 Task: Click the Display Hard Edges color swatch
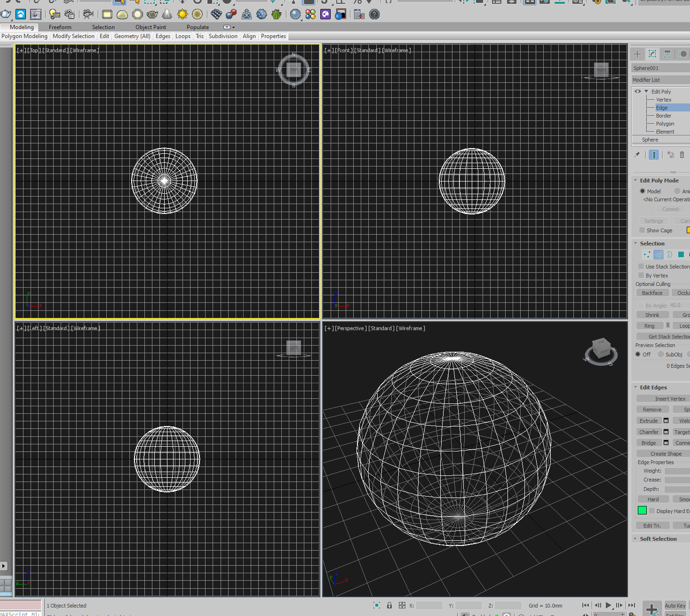pyautogui.click(x=642, y=510)
